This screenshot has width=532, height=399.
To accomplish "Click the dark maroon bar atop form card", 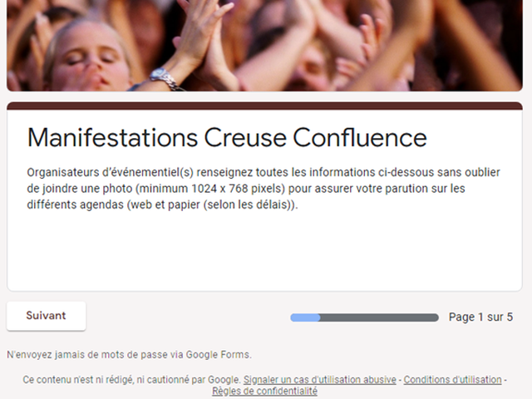I will [264, 106].
